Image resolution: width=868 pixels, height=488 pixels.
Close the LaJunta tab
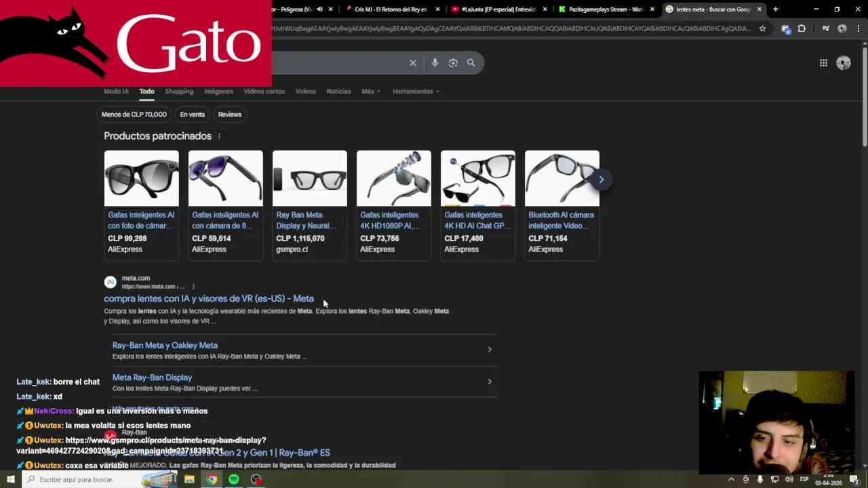coord(545,9)
